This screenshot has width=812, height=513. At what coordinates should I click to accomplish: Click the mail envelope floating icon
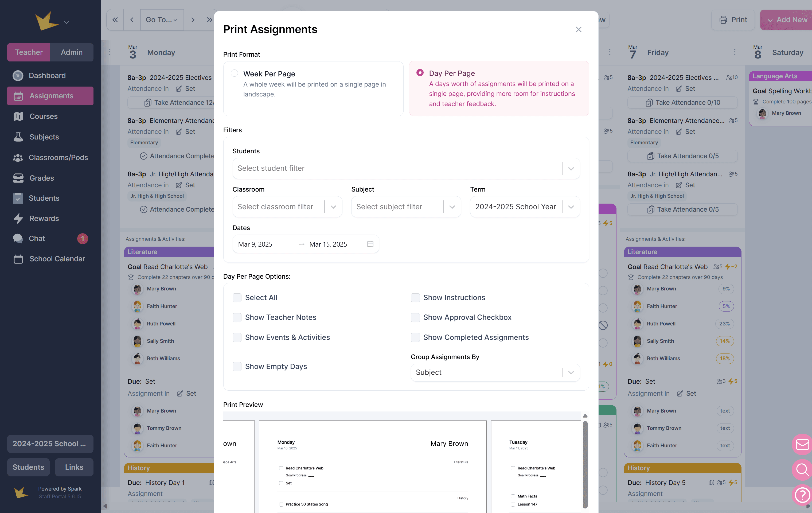pos(802,444)
